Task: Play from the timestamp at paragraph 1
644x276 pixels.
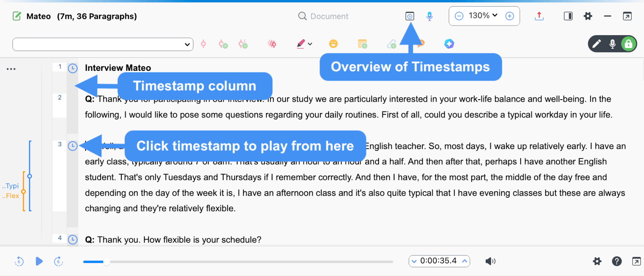Action: (x=73, y=68)
